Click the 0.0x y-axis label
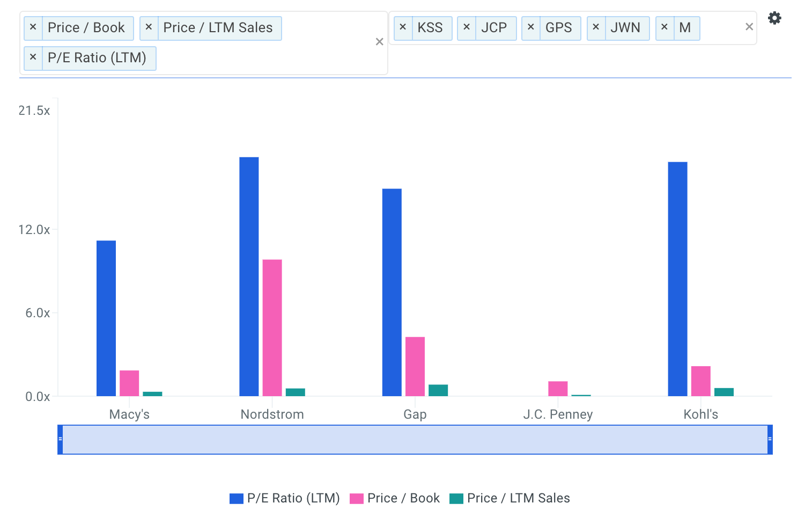This screenshot has height=525, width=812. click(x=38, y=397)
